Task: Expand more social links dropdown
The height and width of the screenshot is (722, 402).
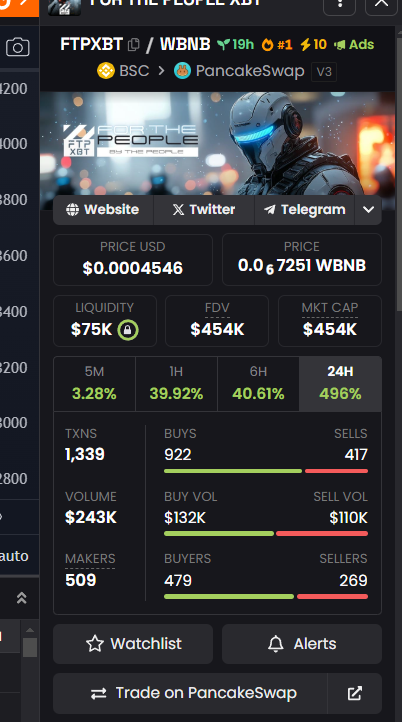Action: pos(368,210)
